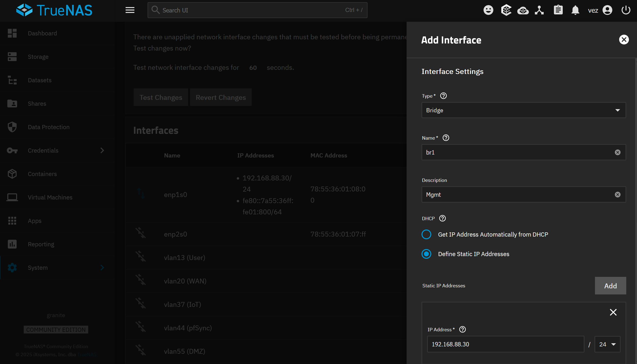Select Get IP Address Automatically from DHCP
Screen dimensions: 637x364
[426, 234]
